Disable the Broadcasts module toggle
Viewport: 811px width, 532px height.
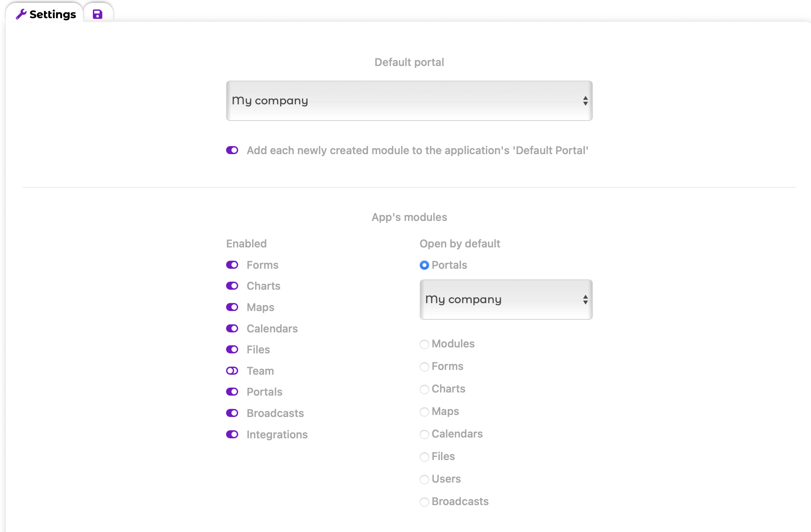tap(232, 413)
